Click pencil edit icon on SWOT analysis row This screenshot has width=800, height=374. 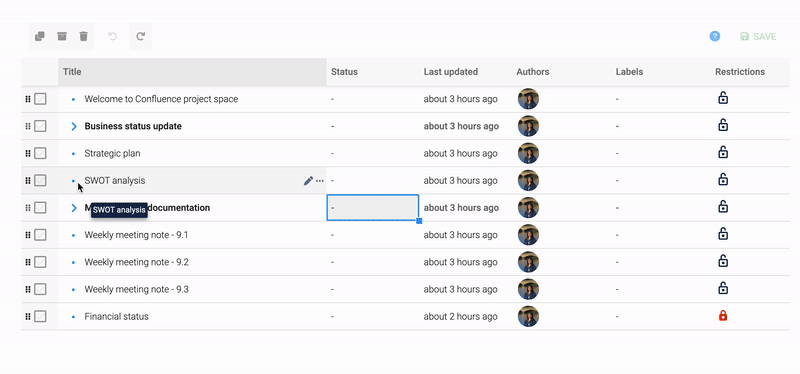point(308,181)
